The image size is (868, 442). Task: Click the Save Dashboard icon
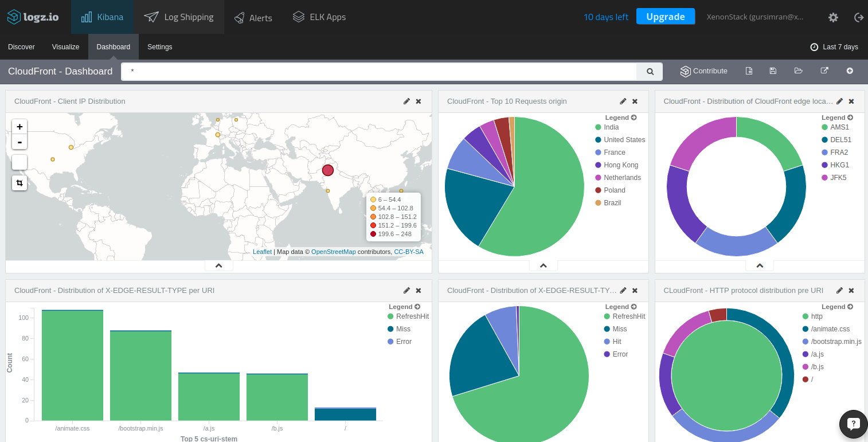pyautogui.click(x=773, y=71)
